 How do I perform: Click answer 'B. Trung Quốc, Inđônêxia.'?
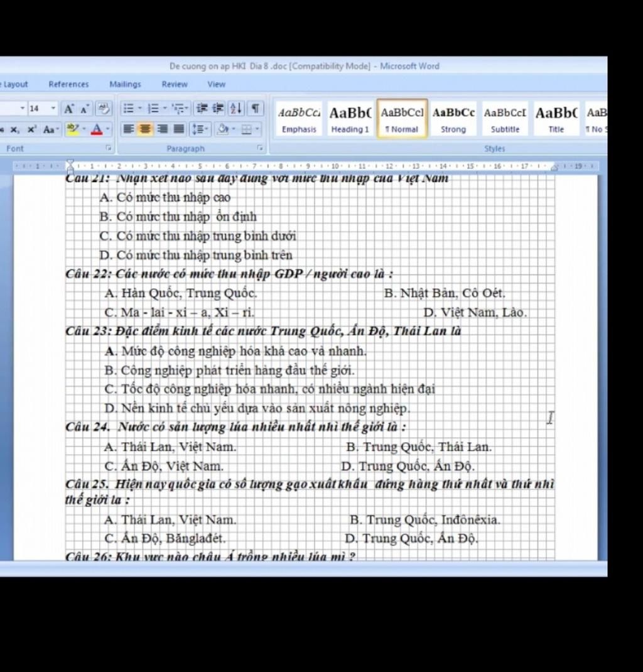click(x=425, y=520)
